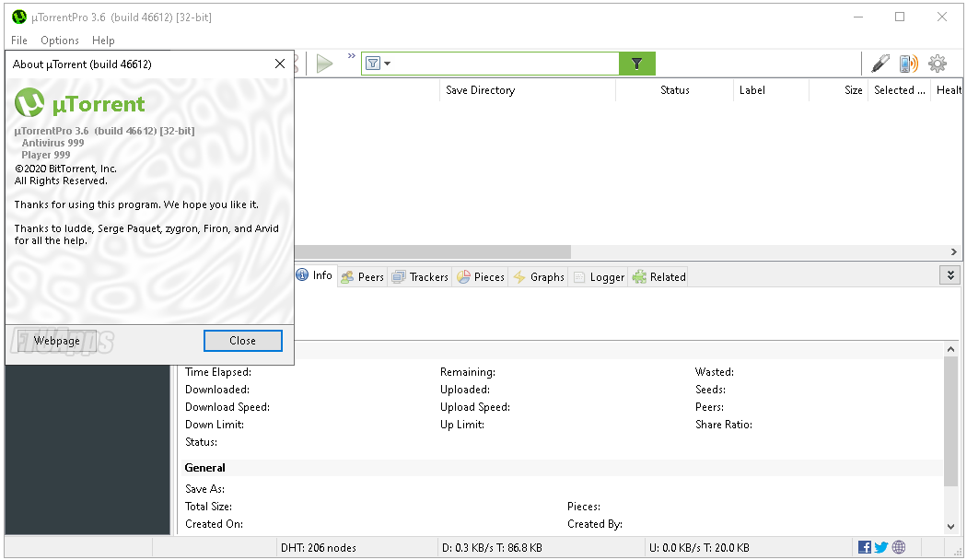Maximize the µTorrentPro window
This screenshot has height=560, width=967.
[900, 17]
